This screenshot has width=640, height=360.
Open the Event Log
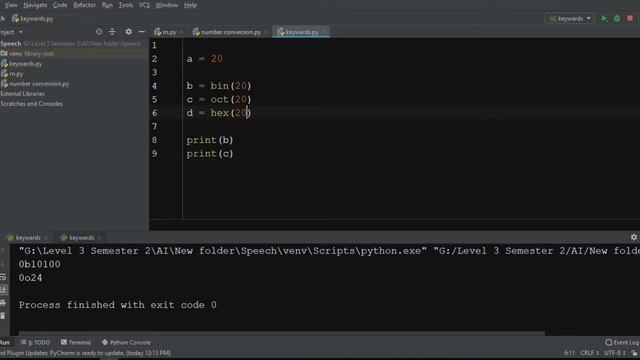click(622, 342)
